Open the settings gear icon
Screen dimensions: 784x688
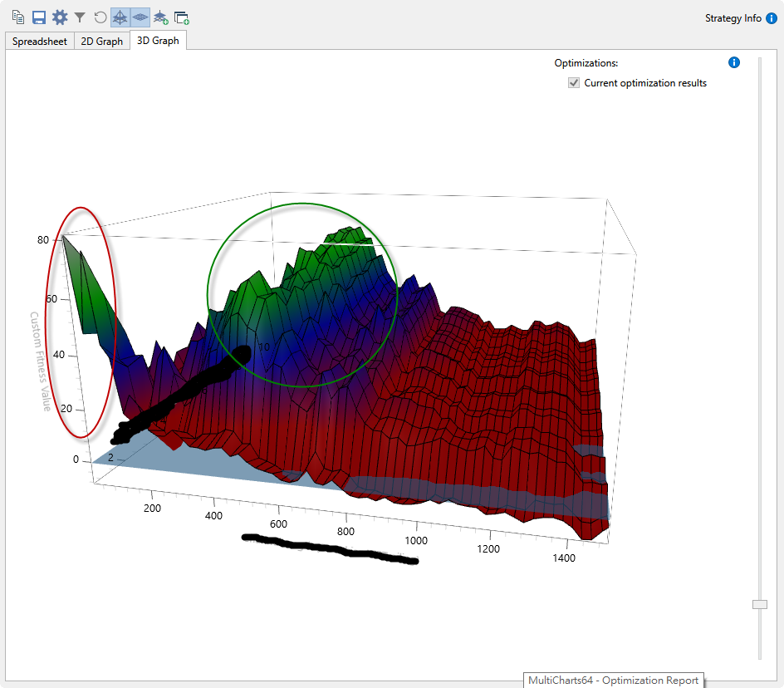point(60,17)
